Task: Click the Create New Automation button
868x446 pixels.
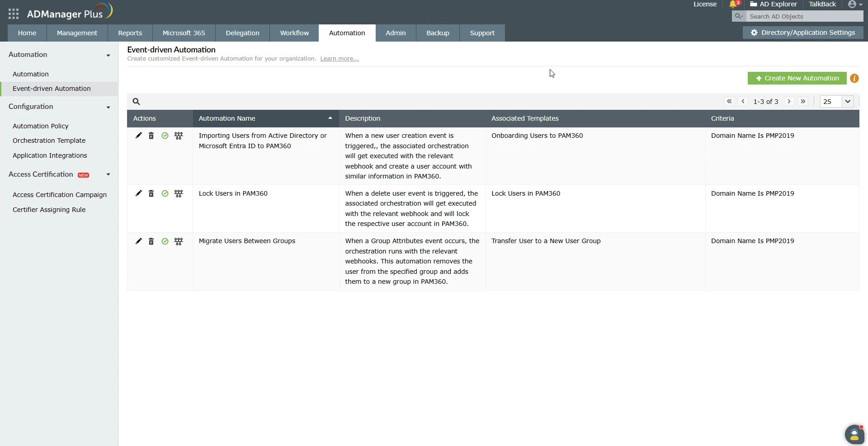Action: [797, 78]
